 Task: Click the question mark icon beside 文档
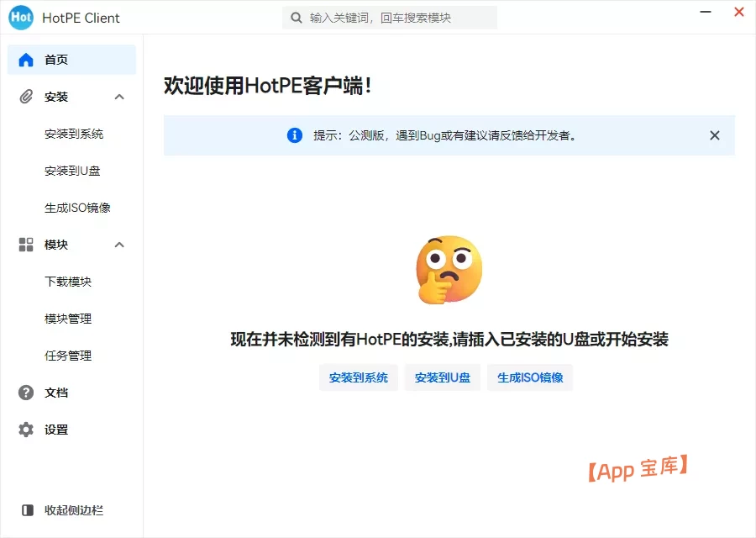[26, 392]
